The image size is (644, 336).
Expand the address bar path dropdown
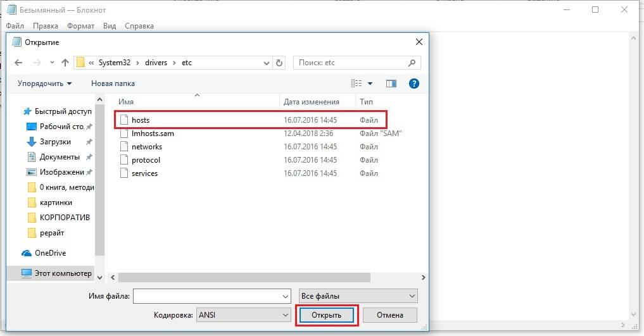[x=266, y=63]
